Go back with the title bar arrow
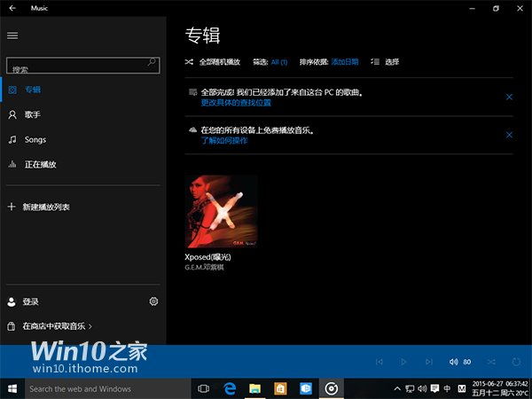The width and height of the screenshot is (532, 399). (12, 8)
